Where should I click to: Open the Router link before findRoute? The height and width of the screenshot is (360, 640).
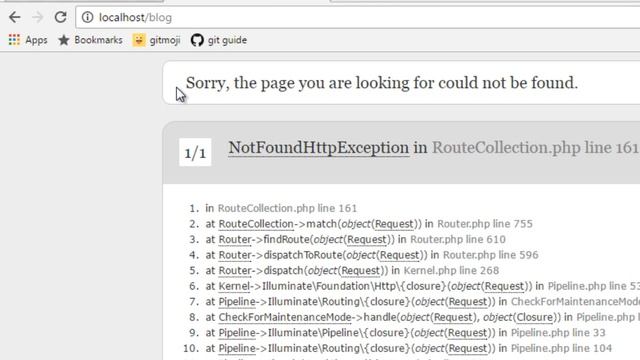[235, 239]
